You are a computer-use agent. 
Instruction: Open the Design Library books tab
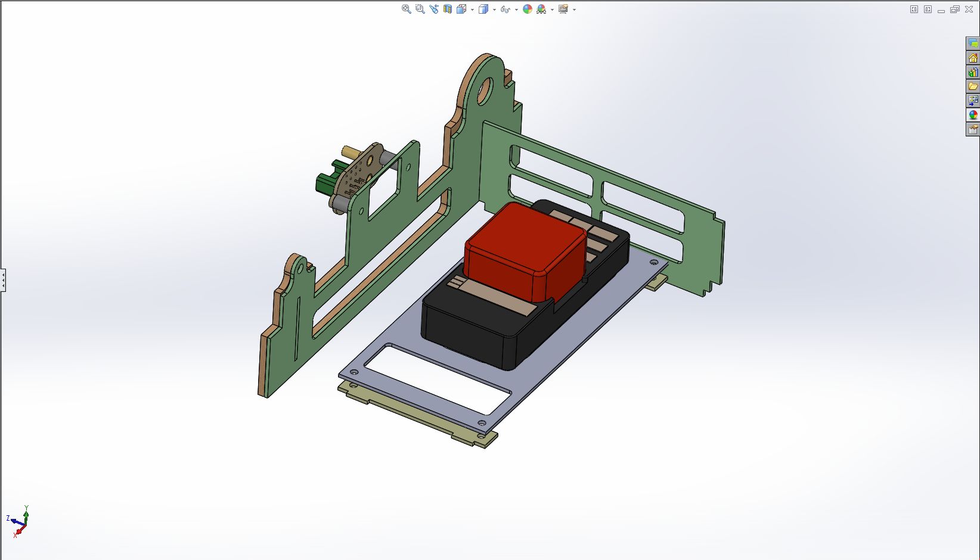(973, 72)
